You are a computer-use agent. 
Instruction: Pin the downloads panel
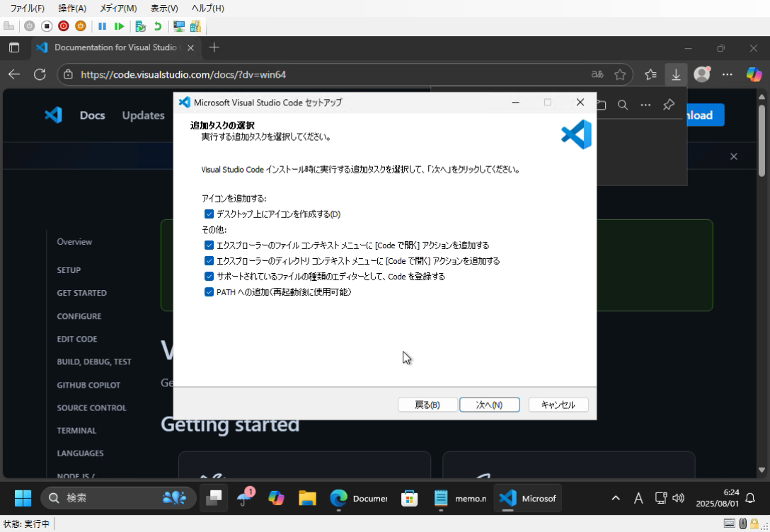click(668, 105)
